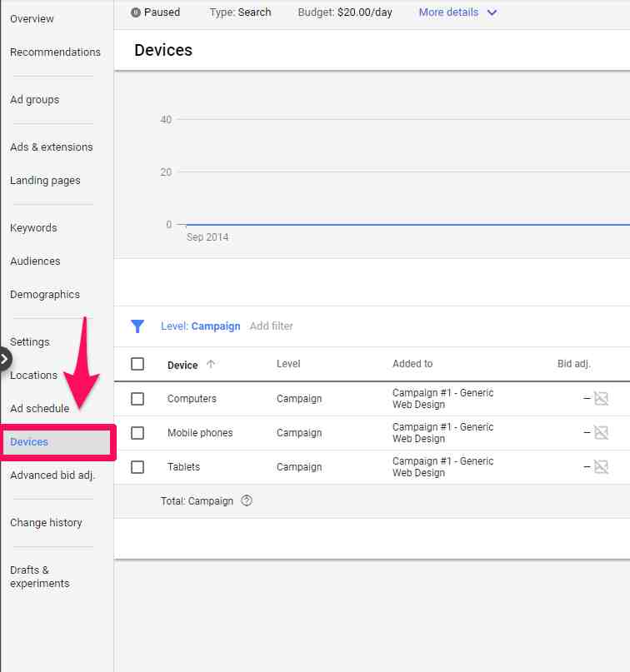Expand the collapsed side panel arrow
The image size is (630, 672).
pyautogui.click(x=5, y=359)
